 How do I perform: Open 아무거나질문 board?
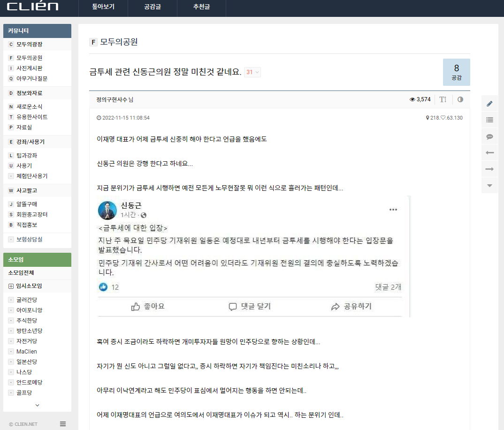click(32, 78)
